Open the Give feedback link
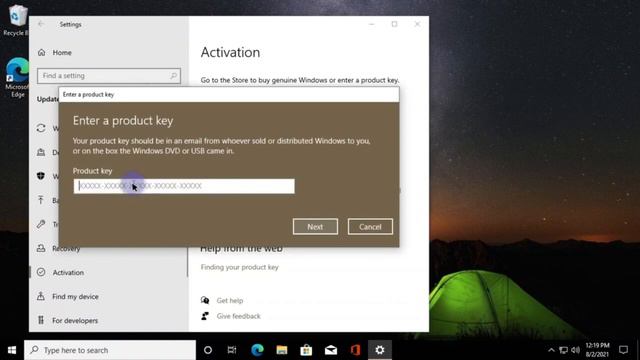This screenshot has width=640, height=360. tap(238, 316)
